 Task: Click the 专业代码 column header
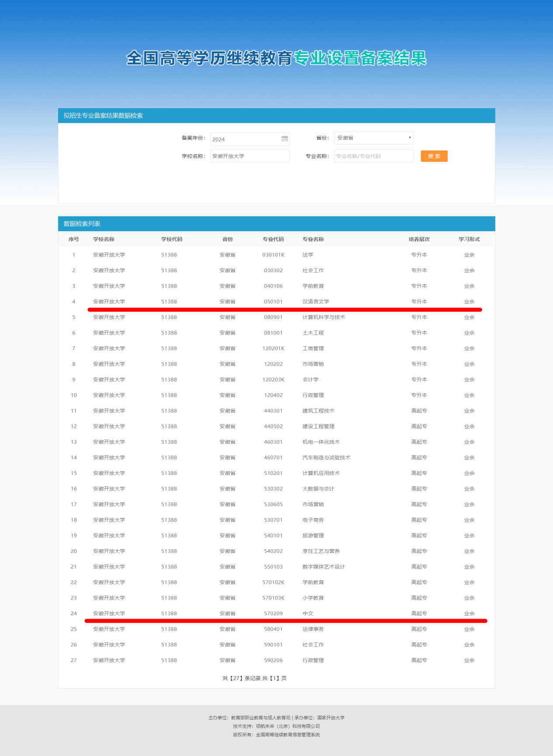[x=273, y=239]
